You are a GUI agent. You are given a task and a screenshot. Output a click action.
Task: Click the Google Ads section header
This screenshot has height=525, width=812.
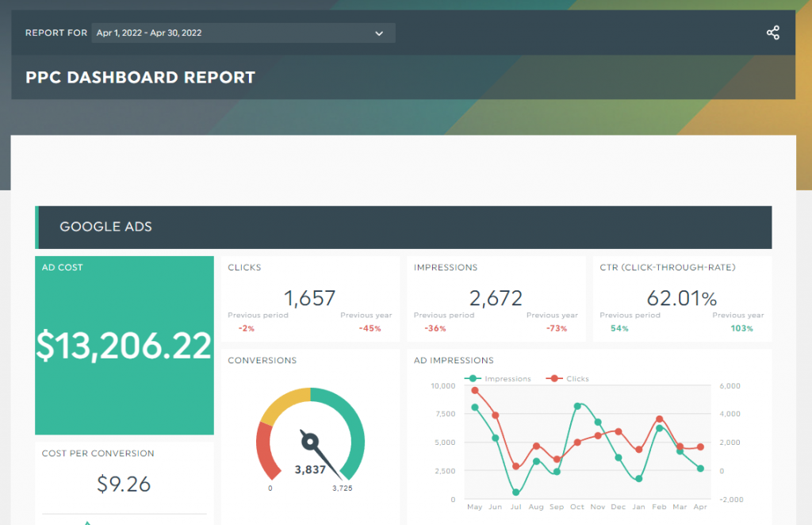coord(404,228)
